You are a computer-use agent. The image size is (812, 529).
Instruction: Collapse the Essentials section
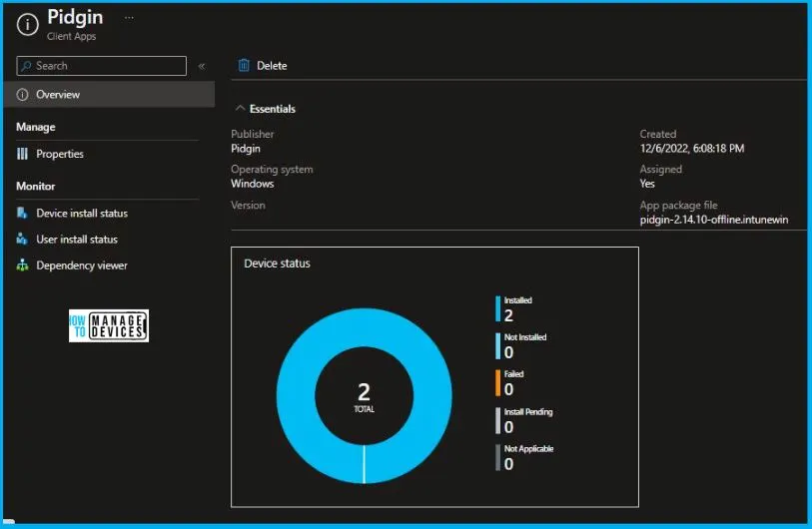(x=240, y=108)
